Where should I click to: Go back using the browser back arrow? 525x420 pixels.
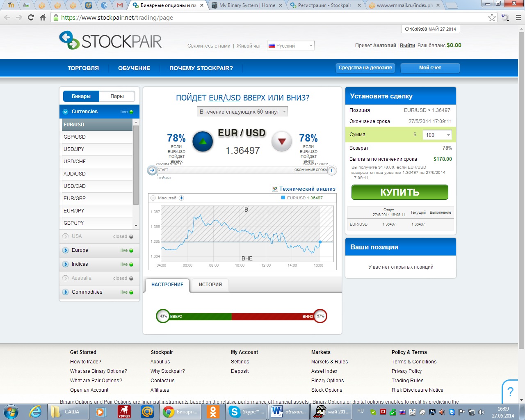point(7,17)
